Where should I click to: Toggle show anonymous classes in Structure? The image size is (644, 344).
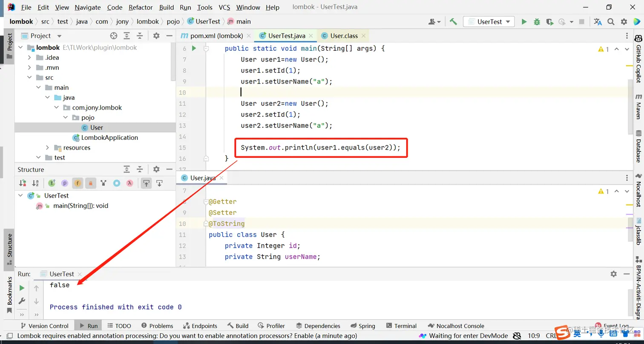click(x=116, y=183)
